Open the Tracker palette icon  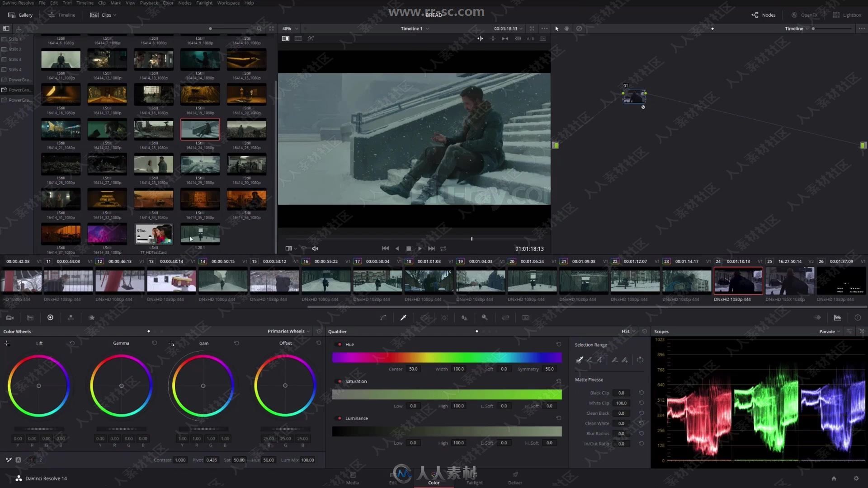coord(444,318)
